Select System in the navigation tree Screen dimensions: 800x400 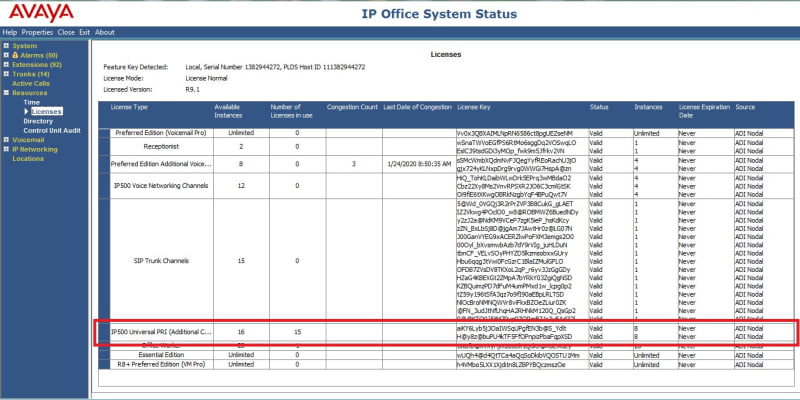coord(24,46)
